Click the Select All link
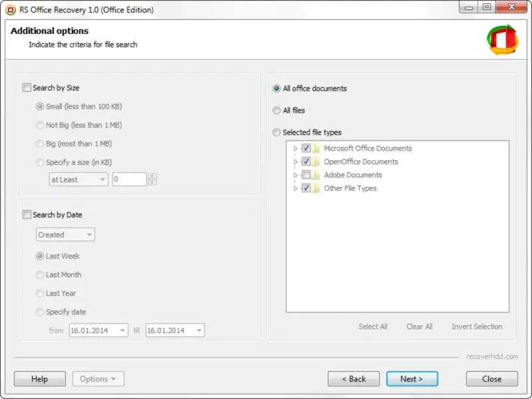The height and width of the screenshot is (399, 532). pyautogui.click(x=373, y=327)
